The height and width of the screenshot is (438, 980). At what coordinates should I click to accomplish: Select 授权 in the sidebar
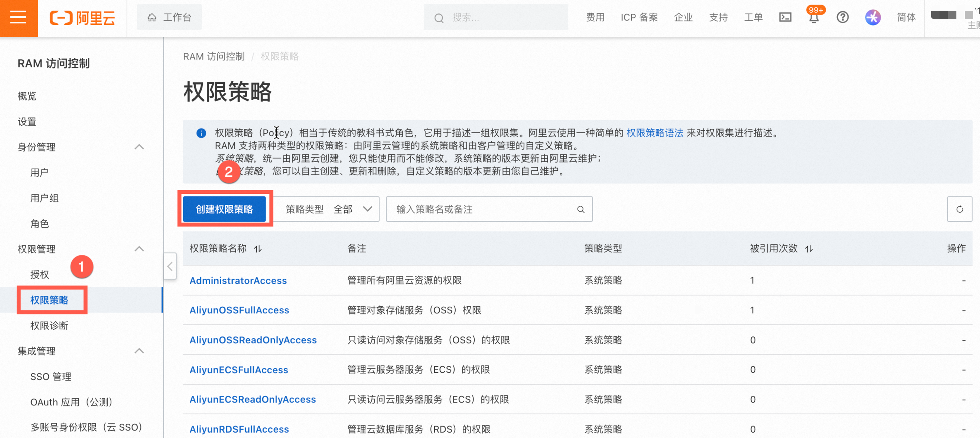(x=40, y=275)
